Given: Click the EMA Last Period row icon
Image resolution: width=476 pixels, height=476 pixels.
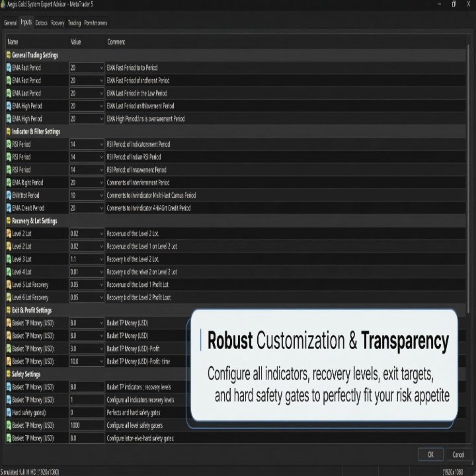Looking at the screenshot, I should [x=9, y=93].
